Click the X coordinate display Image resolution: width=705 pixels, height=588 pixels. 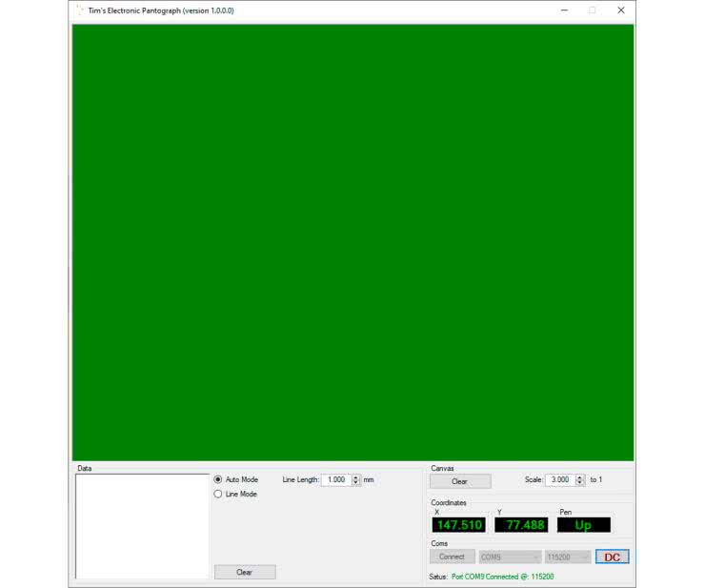459,525
